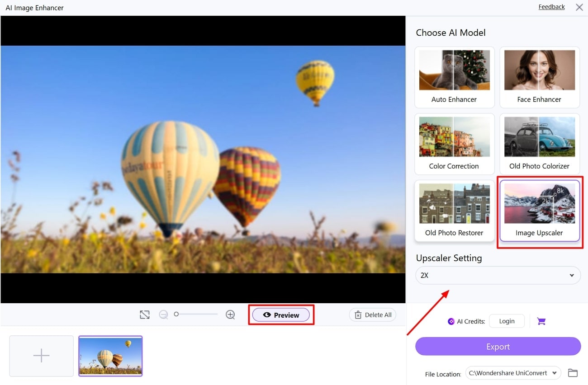Select the hot air balloon thumbnail

110,356
